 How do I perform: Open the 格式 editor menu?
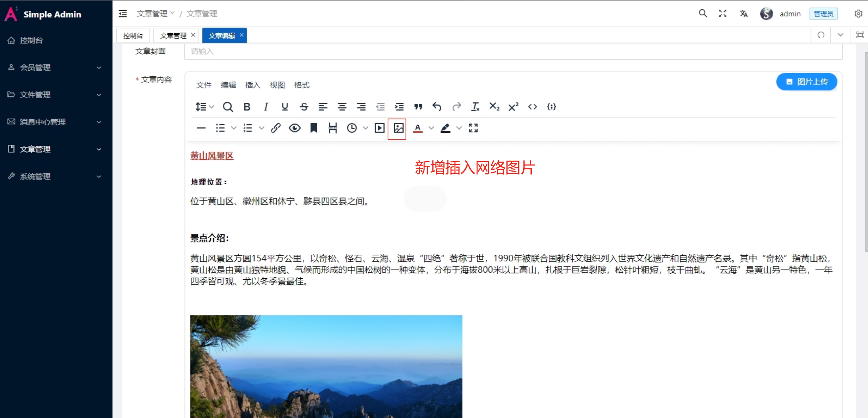tap(301, 85)
